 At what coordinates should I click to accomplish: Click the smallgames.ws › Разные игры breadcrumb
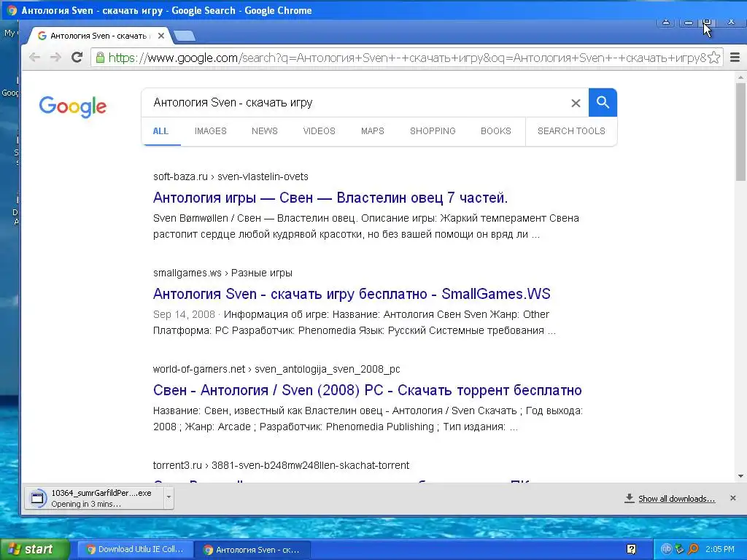tap(222, 273)
